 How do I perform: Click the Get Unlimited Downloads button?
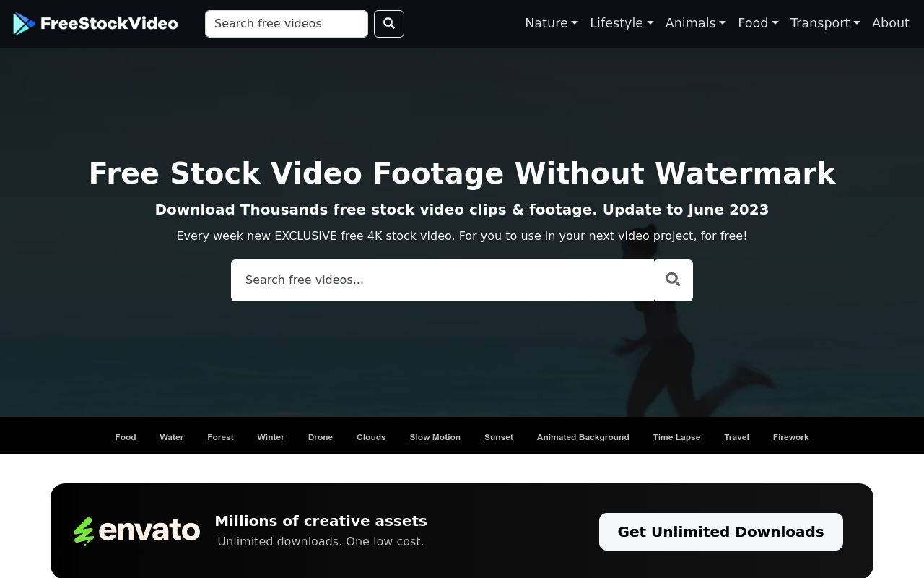click(720, 531)
